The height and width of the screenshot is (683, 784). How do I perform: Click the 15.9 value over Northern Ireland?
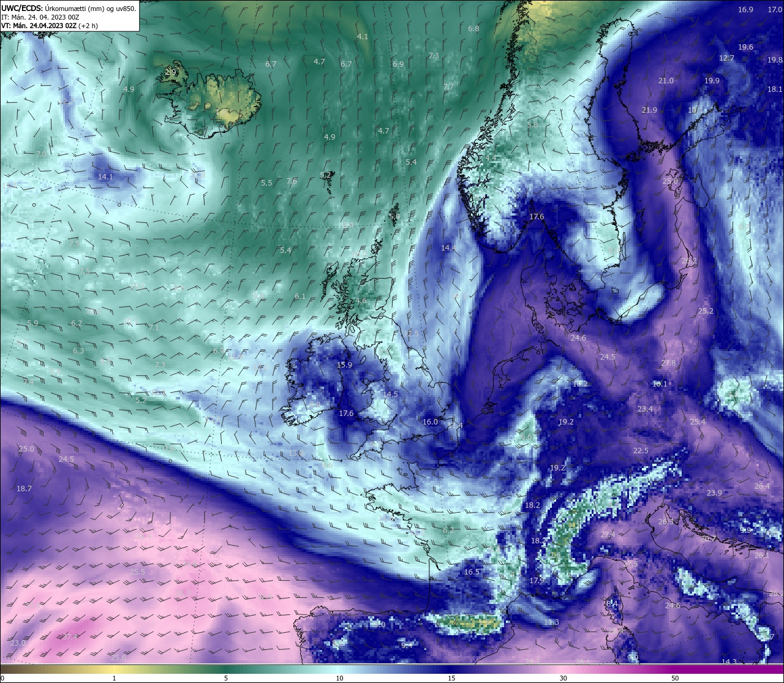click(x=344, y=365)
